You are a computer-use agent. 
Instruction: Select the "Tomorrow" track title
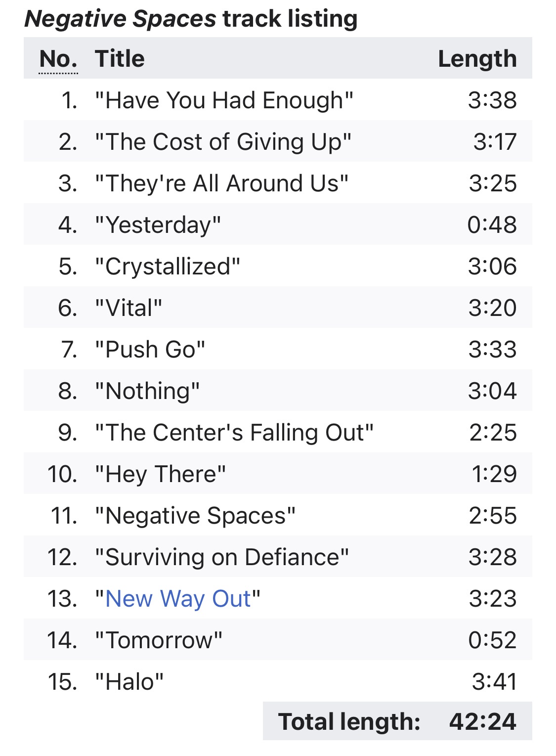pos(158,640)
